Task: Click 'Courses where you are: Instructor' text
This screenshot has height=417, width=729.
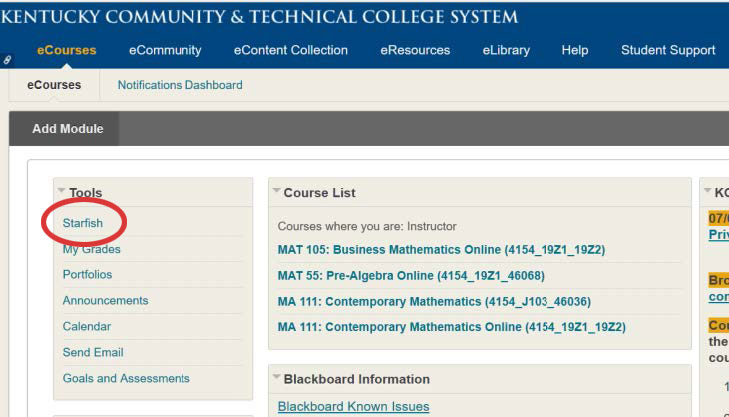Action: 367,226
